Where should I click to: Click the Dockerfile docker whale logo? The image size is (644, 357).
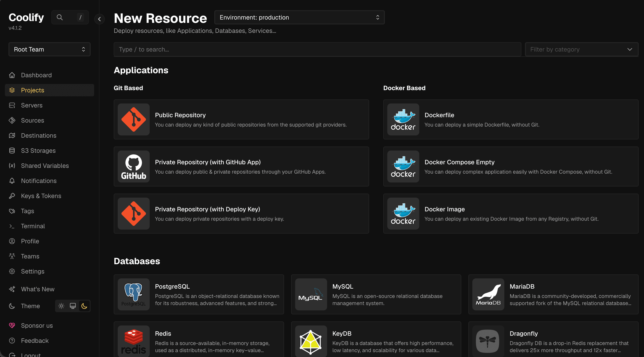(x=403, y=119)
